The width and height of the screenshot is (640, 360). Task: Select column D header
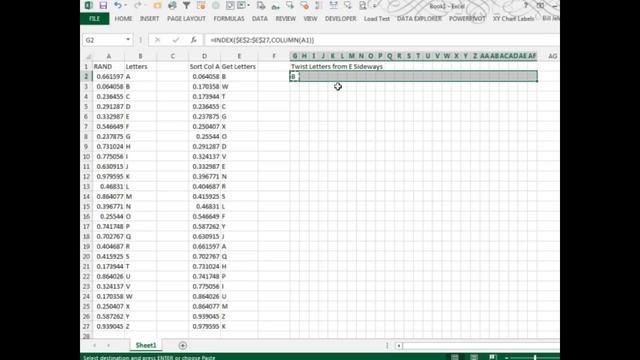[204, 56]
